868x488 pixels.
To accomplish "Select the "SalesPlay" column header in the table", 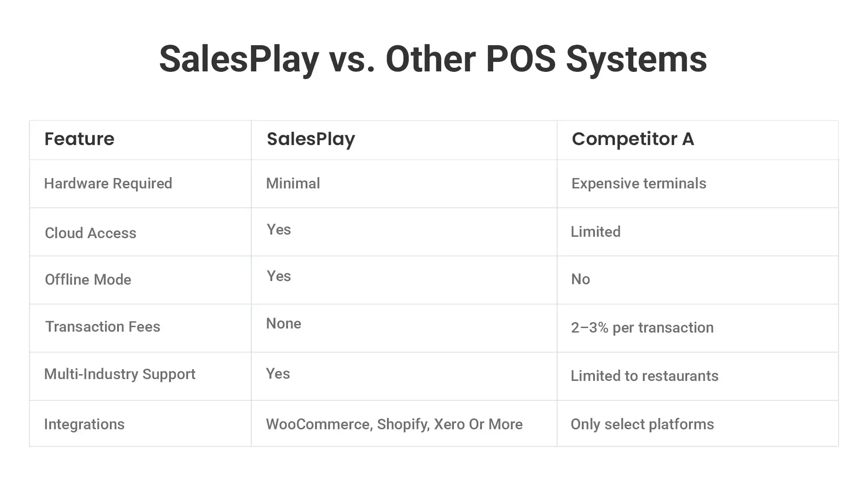I will point(311,139).
